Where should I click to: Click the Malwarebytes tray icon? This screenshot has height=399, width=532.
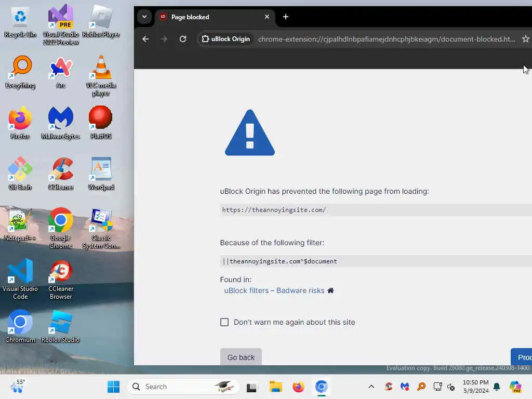coord(405,387)
